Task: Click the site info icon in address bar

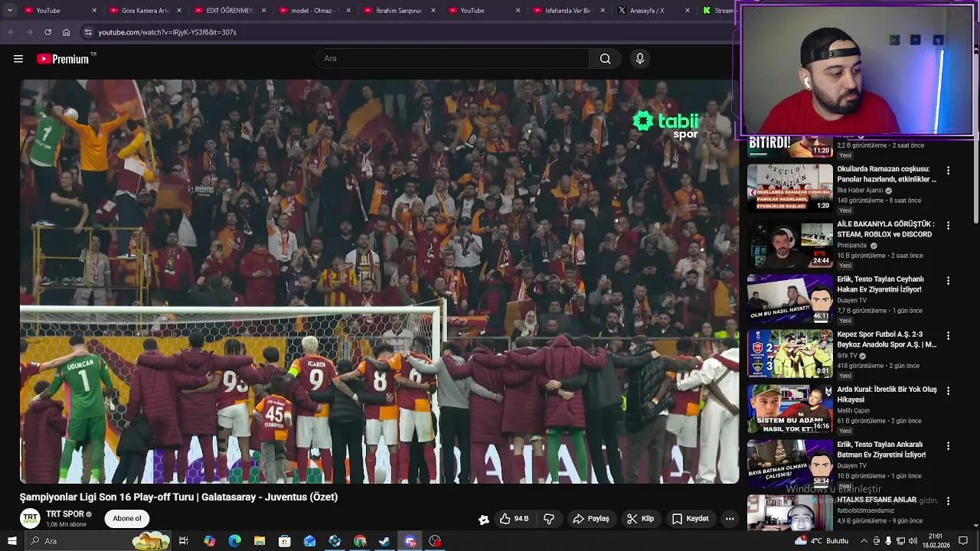Action: click(88, 32)
